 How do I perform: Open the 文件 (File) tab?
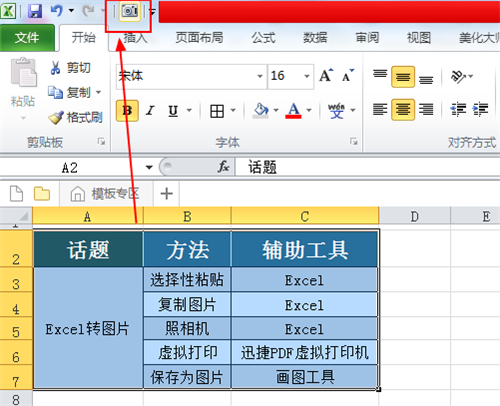click(27, 38)
